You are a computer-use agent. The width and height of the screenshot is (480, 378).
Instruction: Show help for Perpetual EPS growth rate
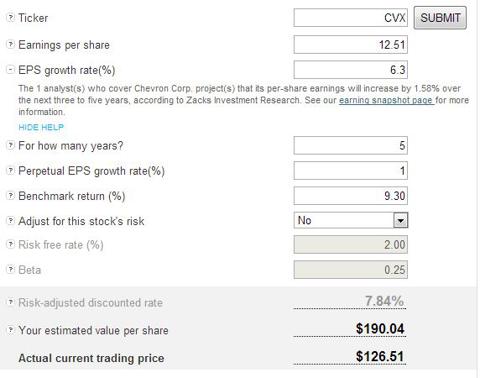[x=11, y=170]
